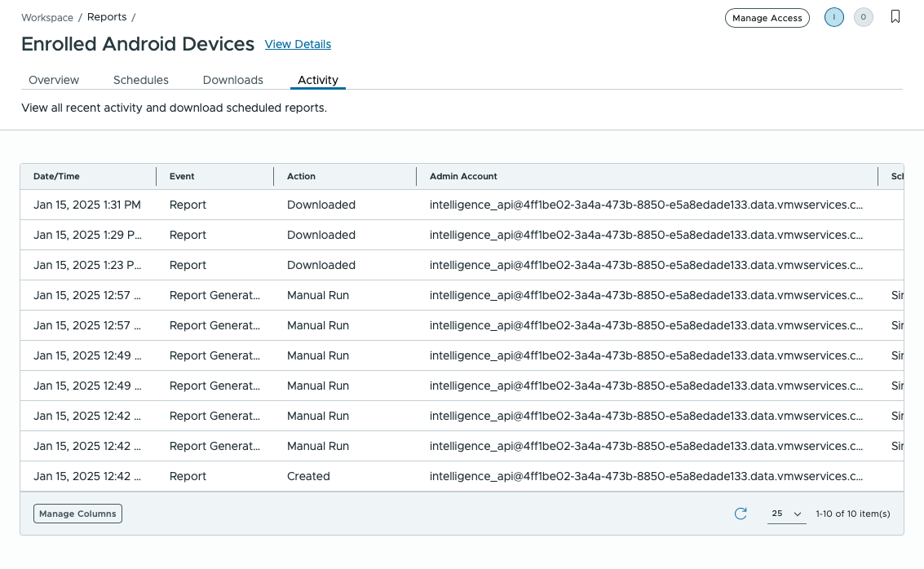Screen dimensions: 924x569
Task: Open the Schedules tab
Action: [x=140, y=80]
